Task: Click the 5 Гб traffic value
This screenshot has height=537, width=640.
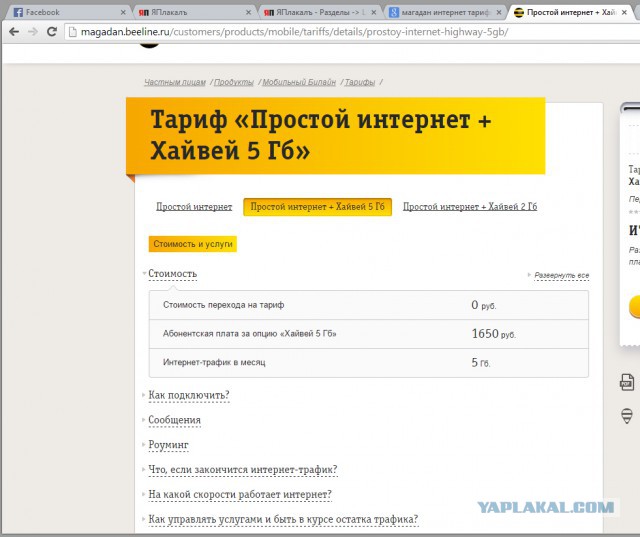Action: pos(481,362)
